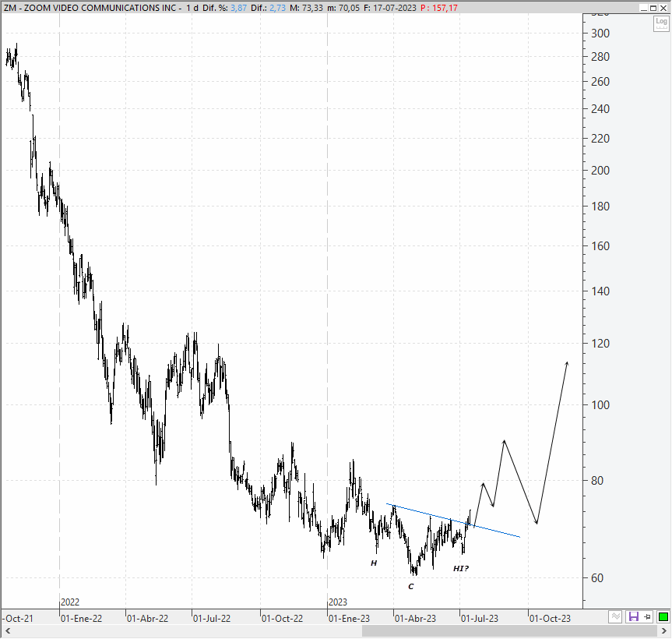This screenshot has width=672, height=639.
Task: Click the 'Dif. %: 3,87' value in the header
Action: click(224, 8)
